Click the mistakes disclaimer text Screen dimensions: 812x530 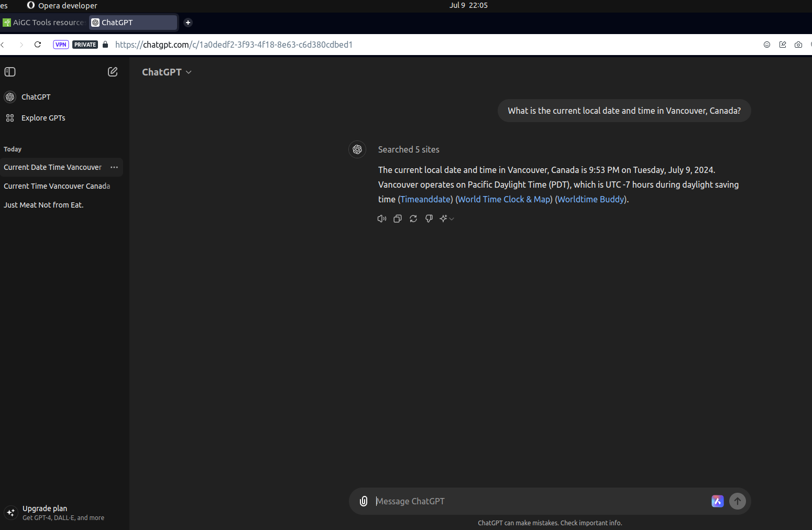coord(550,523)
